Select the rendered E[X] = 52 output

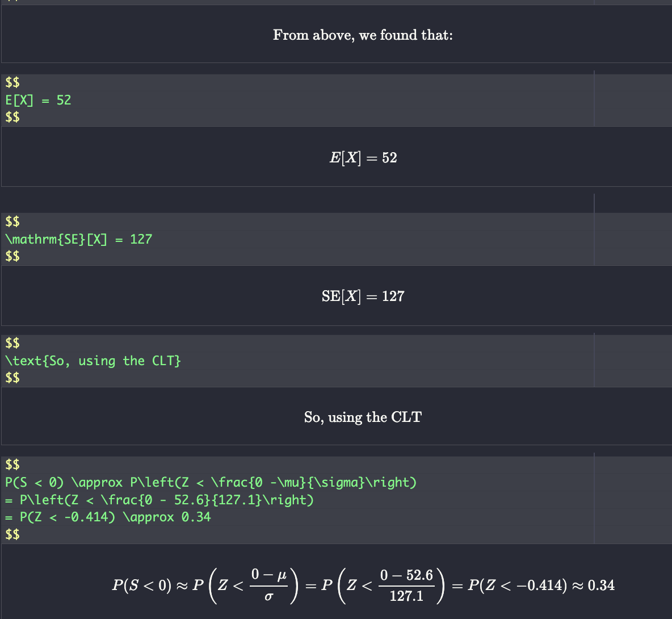363,158
